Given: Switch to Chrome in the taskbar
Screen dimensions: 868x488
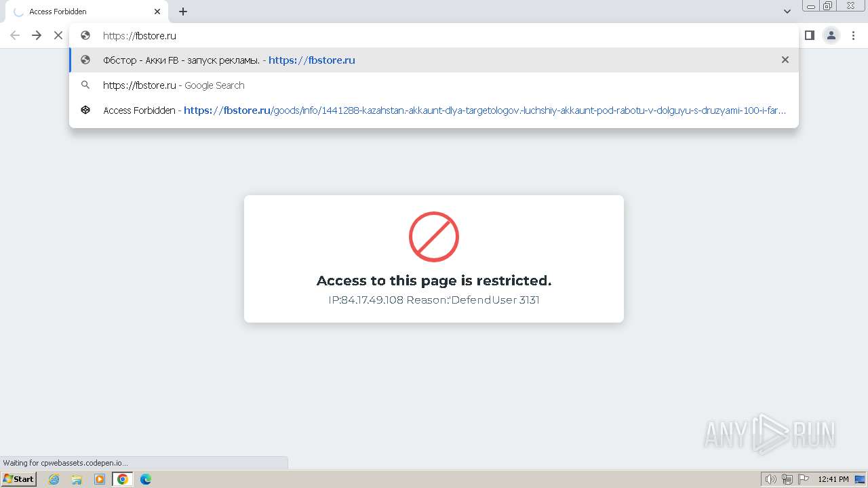Looking at the screenshot, I should coord(123,479).
